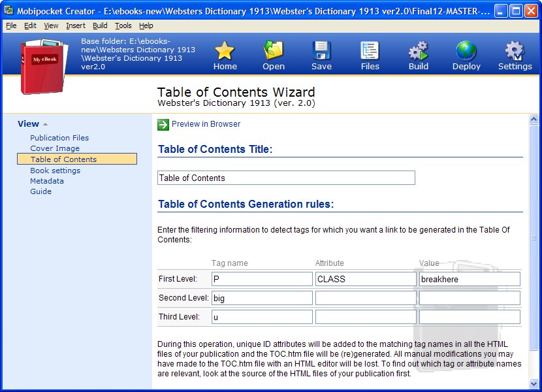The image size is (542, 392).
Task: Go to Publication Files
Action: pos(59,138)
